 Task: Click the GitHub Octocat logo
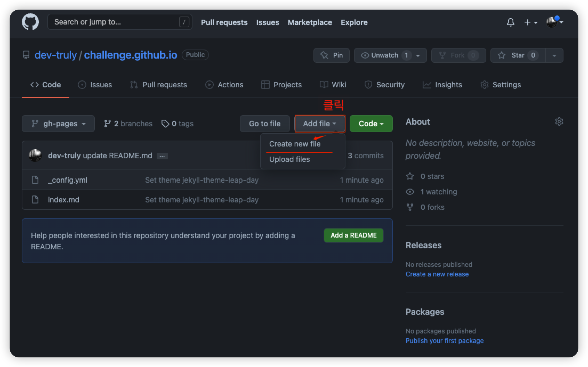point(30,22)
